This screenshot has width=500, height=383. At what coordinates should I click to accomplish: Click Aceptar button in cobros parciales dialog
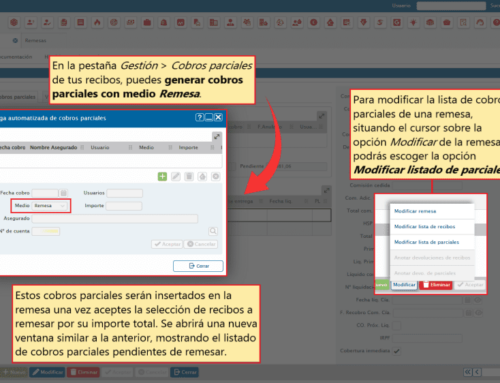(x=167, y=244)
